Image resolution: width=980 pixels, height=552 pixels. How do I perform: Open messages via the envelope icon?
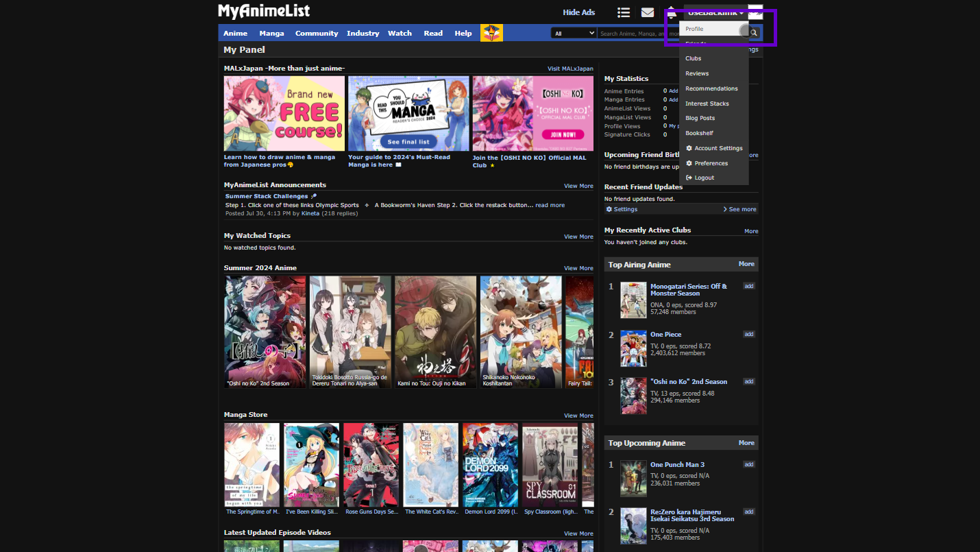[x=647, y=12]
